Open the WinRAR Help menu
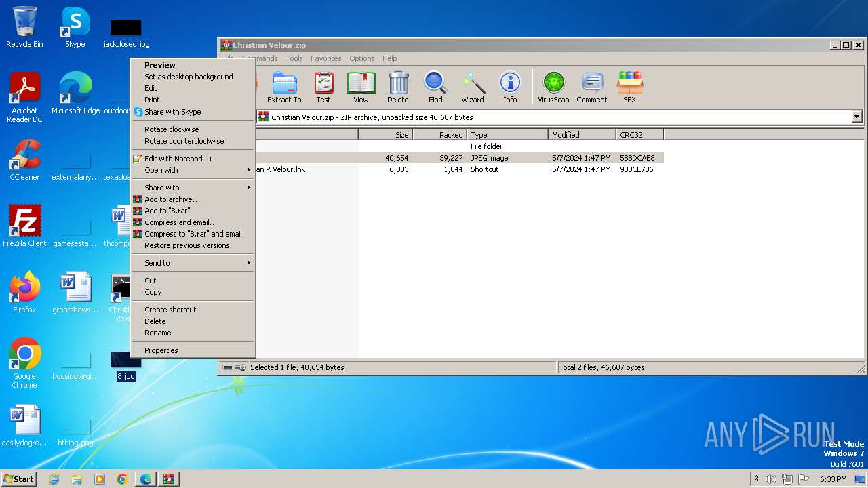The width and height of the screenshot is (868, 488). tap(389, 58)
